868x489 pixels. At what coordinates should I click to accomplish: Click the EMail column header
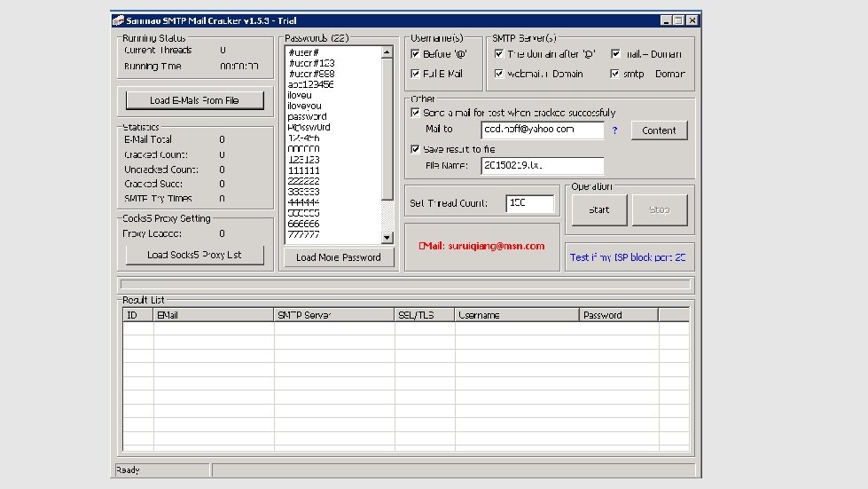pyautogui.click(x=213, y=315)
